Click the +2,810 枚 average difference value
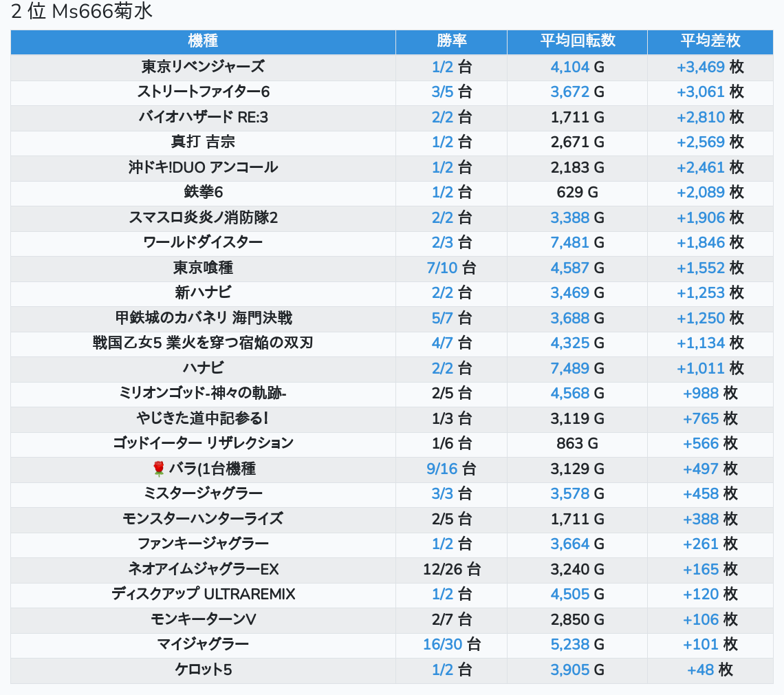 (x=710, y=117)
